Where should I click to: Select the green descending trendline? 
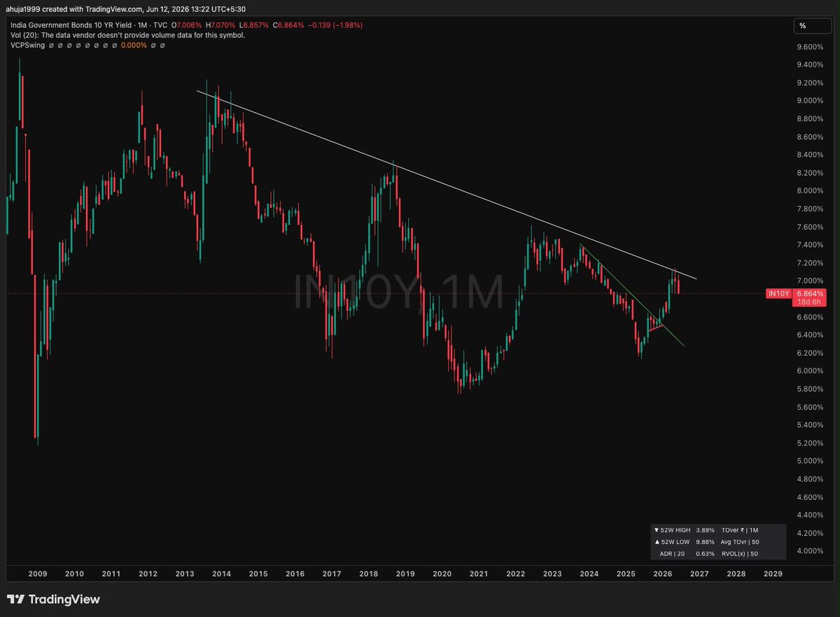coord(632,295)
